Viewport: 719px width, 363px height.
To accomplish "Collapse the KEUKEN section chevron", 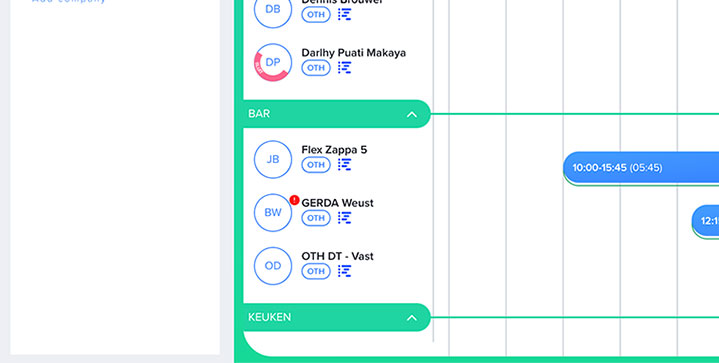I will point(412,318).
